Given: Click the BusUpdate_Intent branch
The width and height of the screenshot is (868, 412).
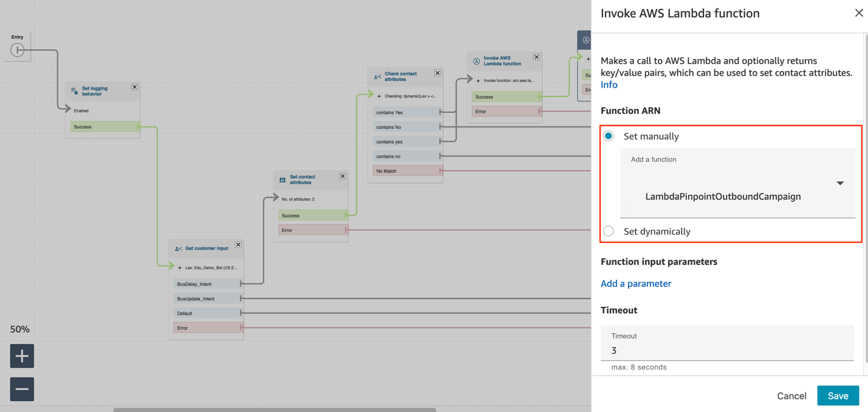Looking at the screenshot, I should [208, 298].
